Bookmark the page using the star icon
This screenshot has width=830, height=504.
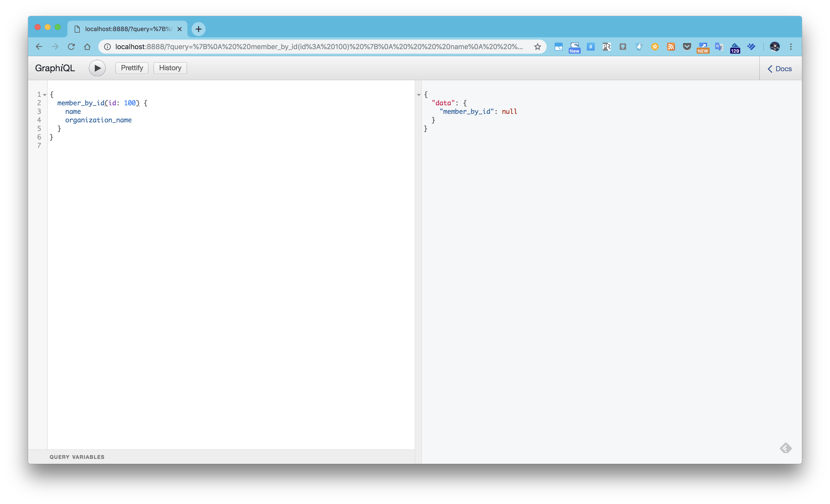[537, 47]
